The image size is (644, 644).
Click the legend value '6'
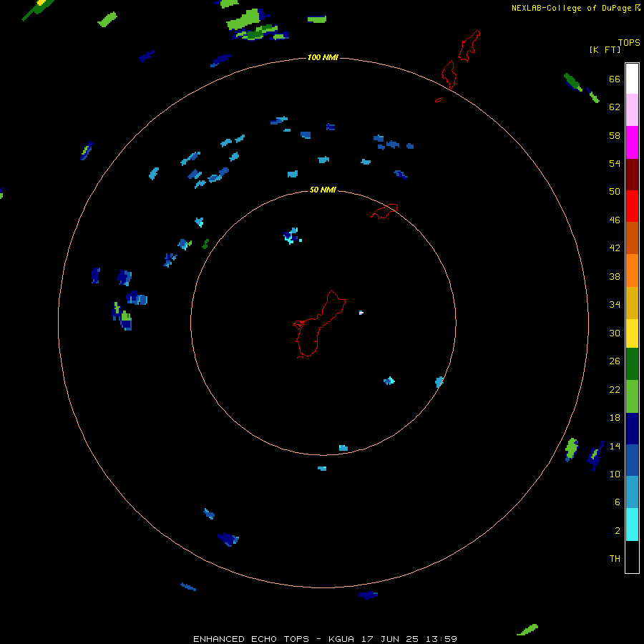(x=617, y=502)
